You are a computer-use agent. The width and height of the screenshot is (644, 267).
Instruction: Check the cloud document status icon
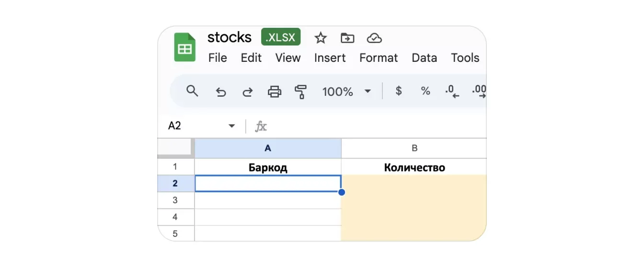(374, 38)
